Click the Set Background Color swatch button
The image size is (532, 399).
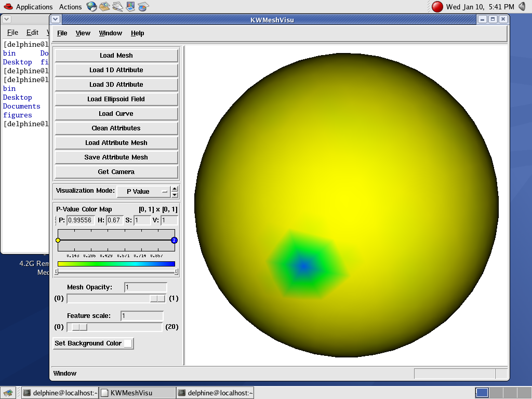(x=127, y=343)
